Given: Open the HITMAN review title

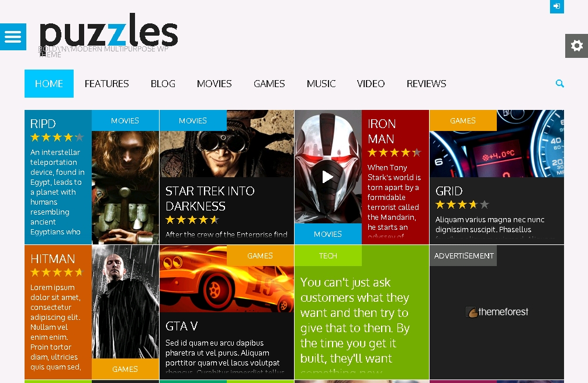Looking at the screenshot, I should (x=53, y=259).
